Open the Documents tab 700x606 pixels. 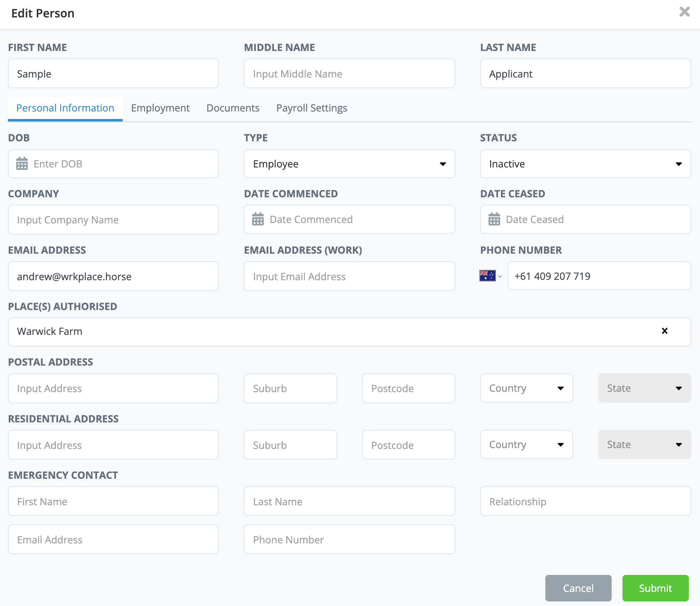233,108
